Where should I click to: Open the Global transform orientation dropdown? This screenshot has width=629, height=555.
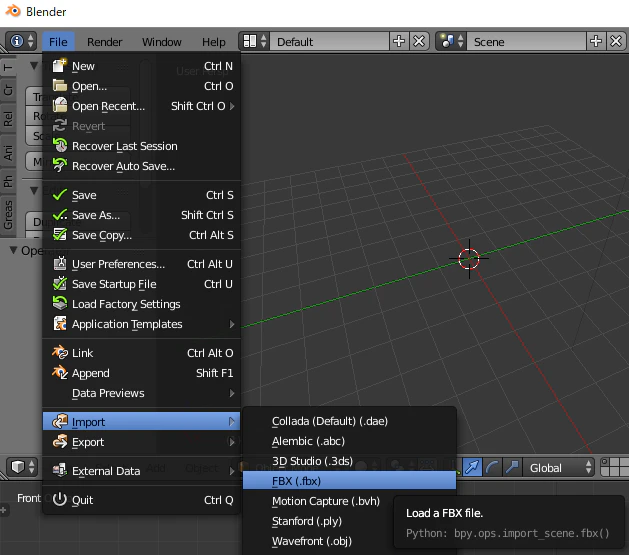559,468
